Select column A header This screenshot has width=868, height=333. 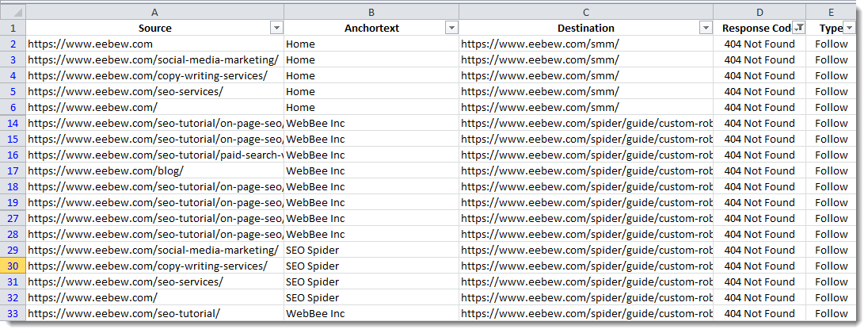(155, 12)
